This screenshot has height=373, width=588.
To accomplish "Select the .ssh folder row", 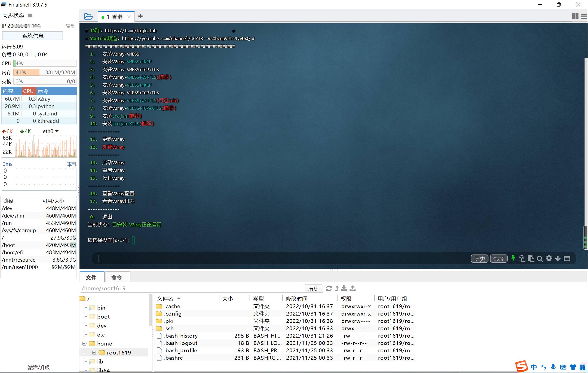I will (x=285, y=328).
